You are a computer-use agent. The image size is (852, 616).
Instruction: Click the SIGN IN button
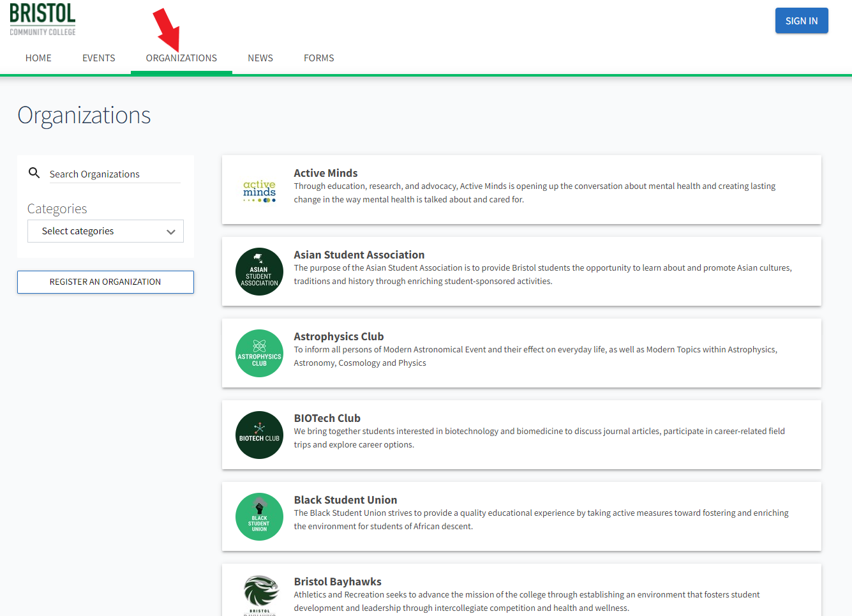(802, 20)
